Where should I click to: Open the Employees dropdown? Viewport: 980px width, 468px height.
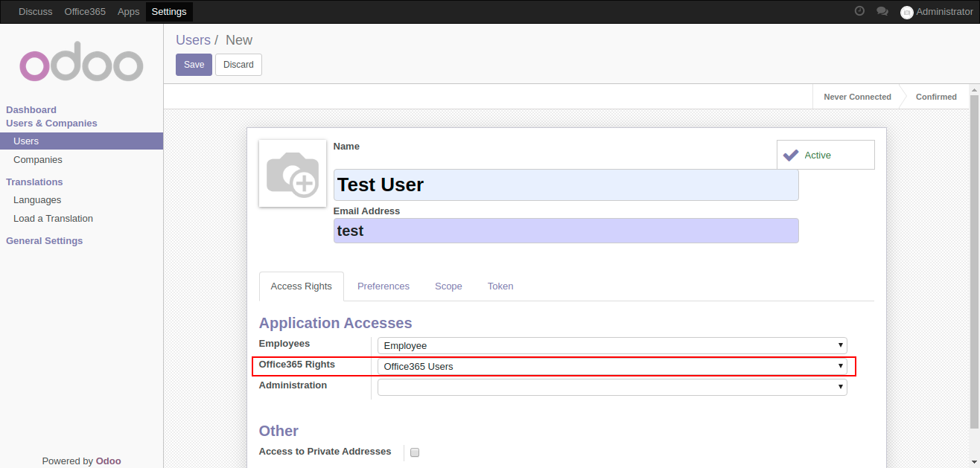(x=612, y=345)
